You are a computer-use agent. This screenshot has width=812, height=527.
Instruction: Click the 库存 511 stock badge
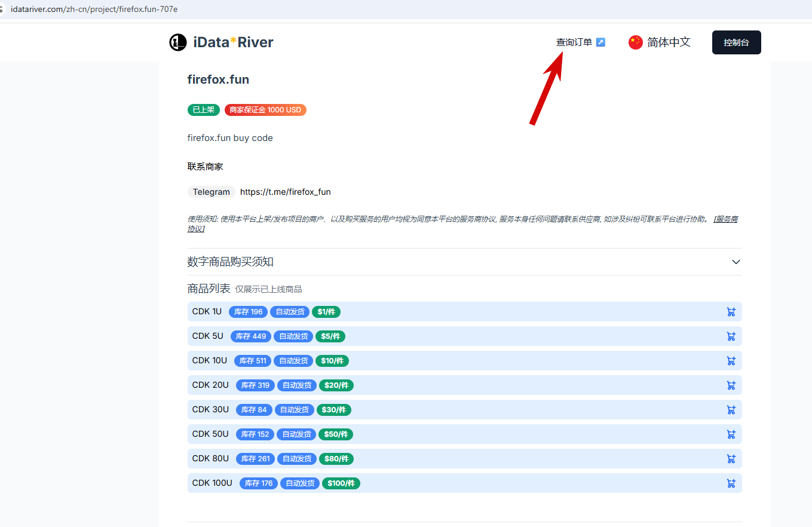click(x=253, y=361)
